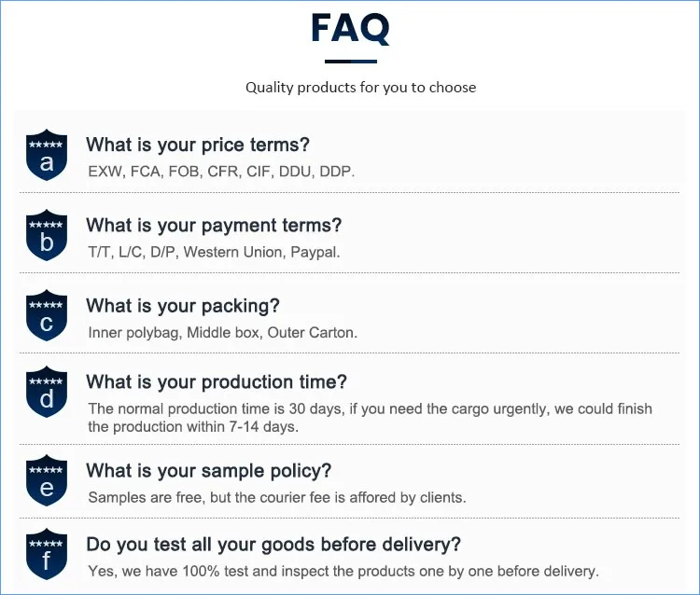Click the free samples courier fee answer
The image size is (700, 595).
tap(277, 497)
